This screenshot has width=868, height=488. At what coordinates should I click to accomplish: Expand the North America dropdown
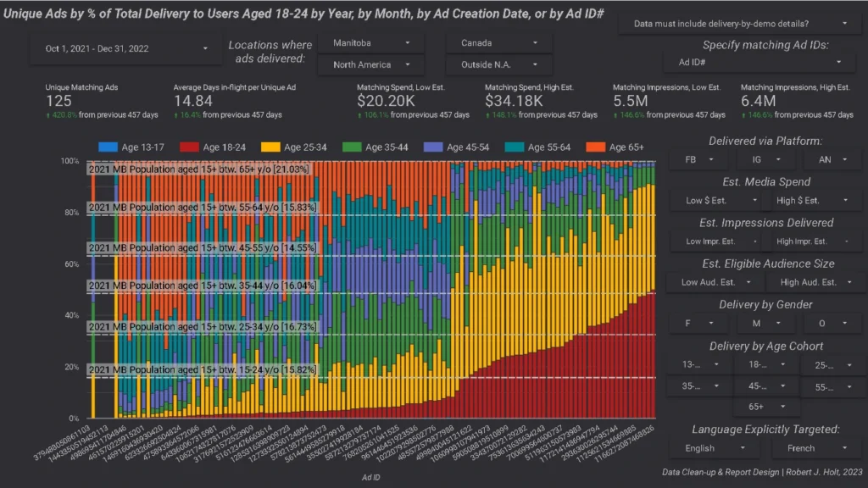pos(370,64)
